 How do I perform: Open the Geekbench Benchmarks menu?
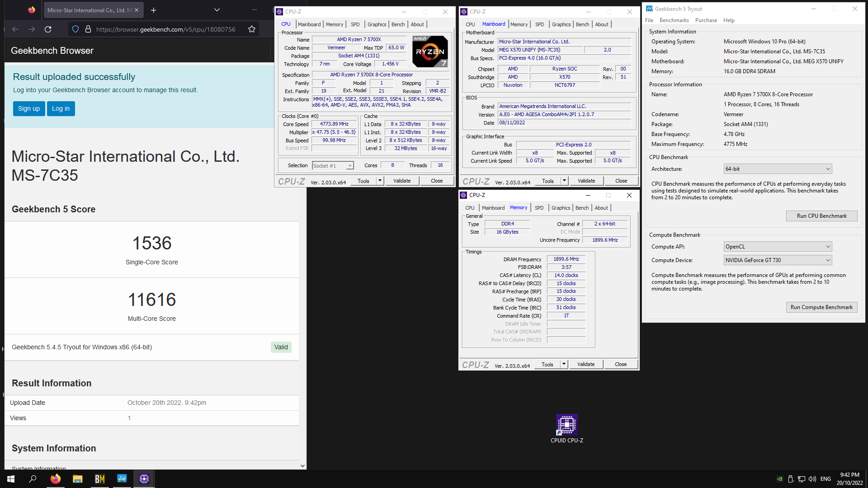pyautogui.click(x=674, y=20)
